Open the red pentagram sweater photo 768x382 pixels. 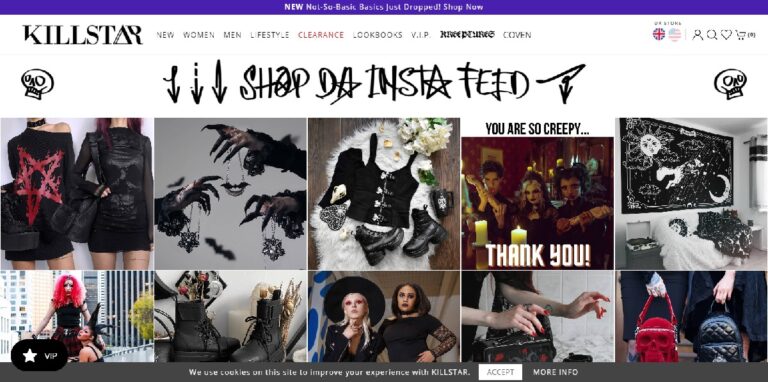[77, 193]
